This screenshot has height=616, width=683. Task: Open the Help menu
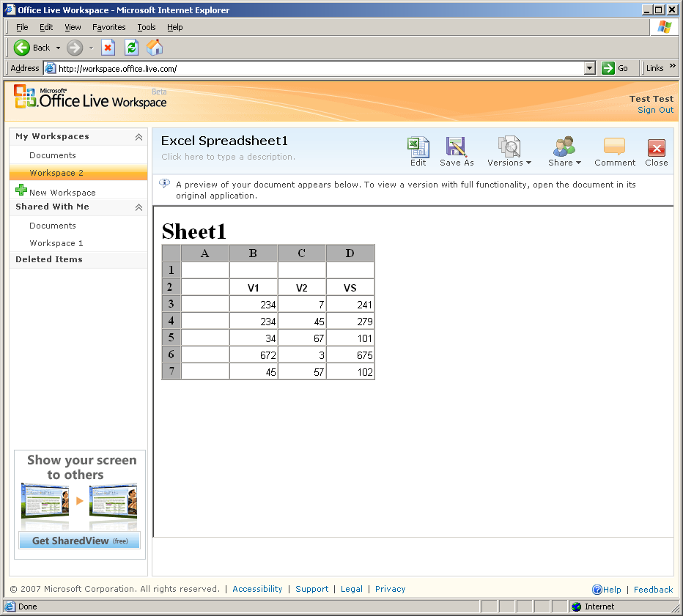tap(174, 27)
